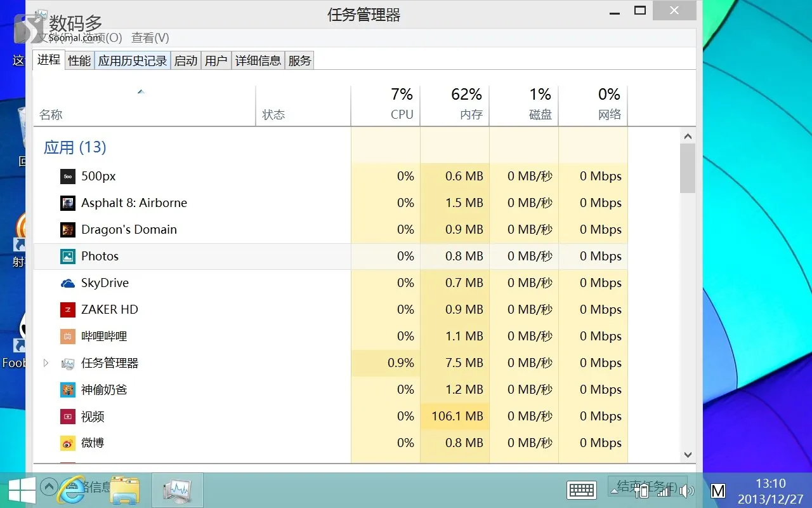Click the Asphalt 8: Airborne app icon

68,203
